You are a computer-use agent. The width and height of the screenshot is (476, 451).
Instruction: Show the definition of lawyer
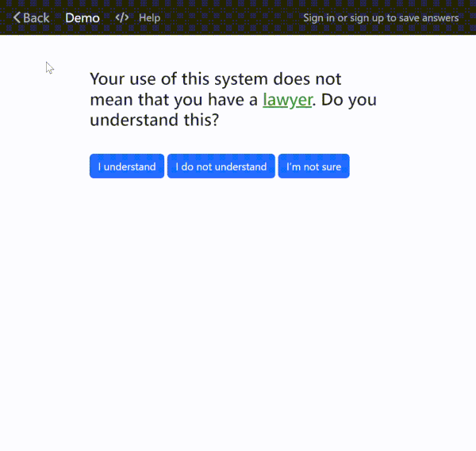click(x=287, y=101)
